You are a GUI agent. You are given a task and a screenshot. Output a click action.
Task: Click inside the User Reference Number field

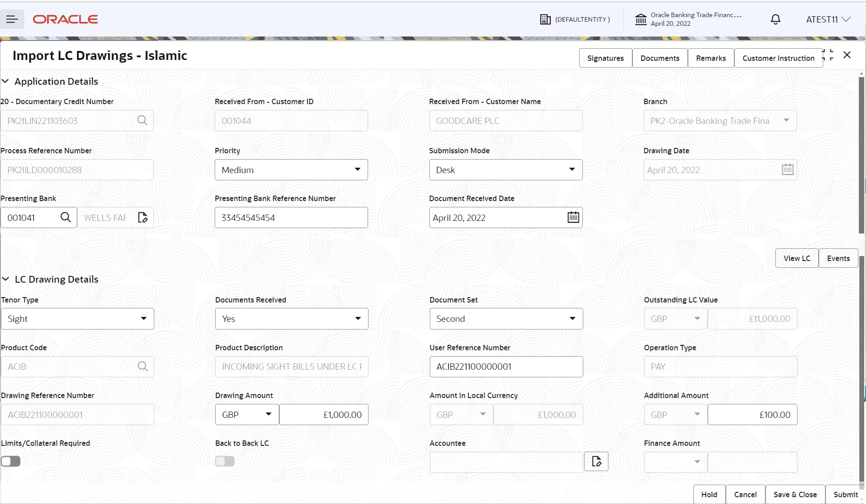[x=505, y=367]
